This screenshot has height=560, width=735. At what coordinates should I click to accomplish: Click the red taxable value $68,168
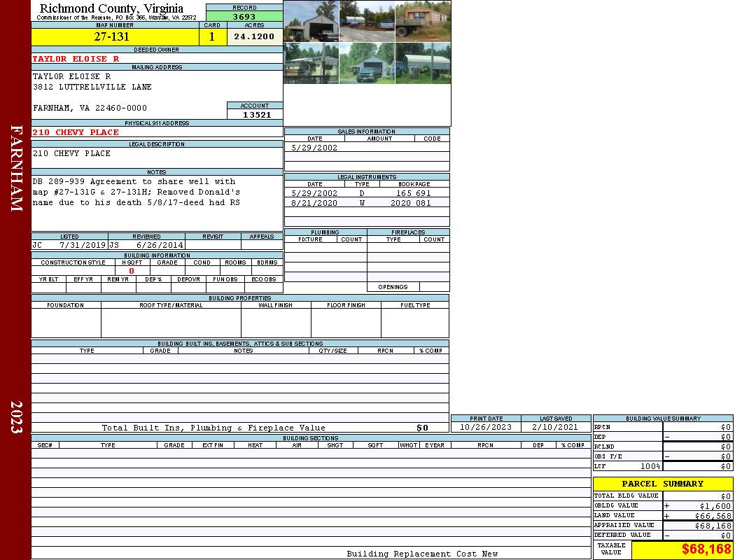706,549
